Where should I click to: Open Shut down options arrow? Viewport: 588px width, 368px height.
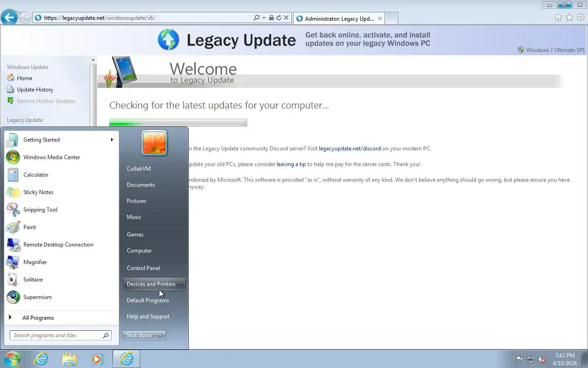[160, 335]
